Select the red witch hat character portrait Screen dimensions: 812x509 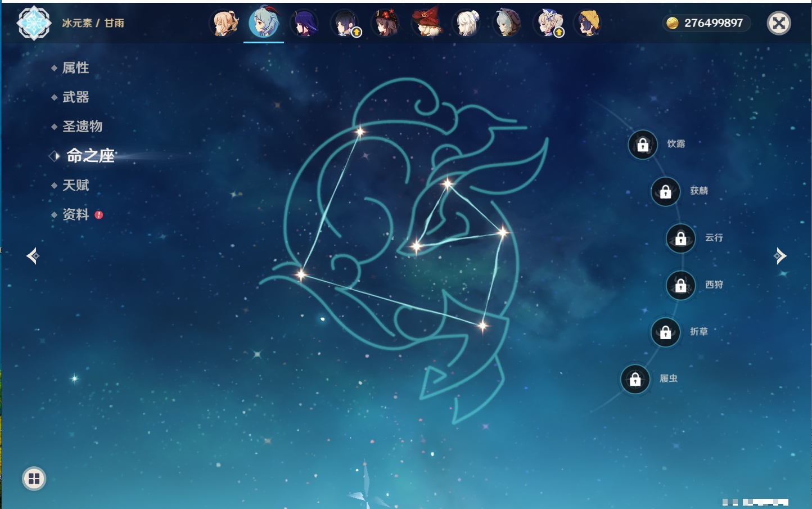click(x=427, y=23)
